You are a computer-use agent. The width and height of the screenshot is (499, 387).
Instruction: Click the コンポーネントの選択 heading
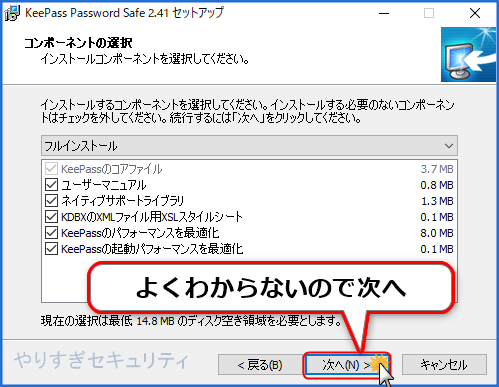point(78,43)
